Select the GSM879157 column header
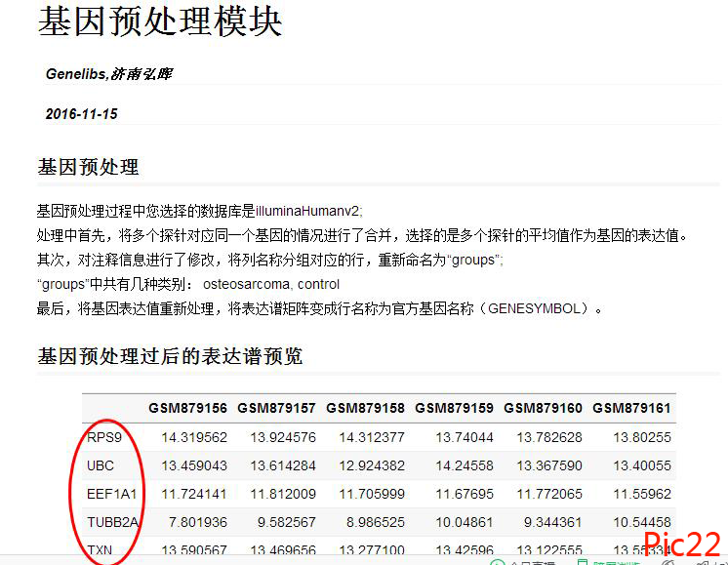This screenshot has width=728, height=565. [276, 408]
